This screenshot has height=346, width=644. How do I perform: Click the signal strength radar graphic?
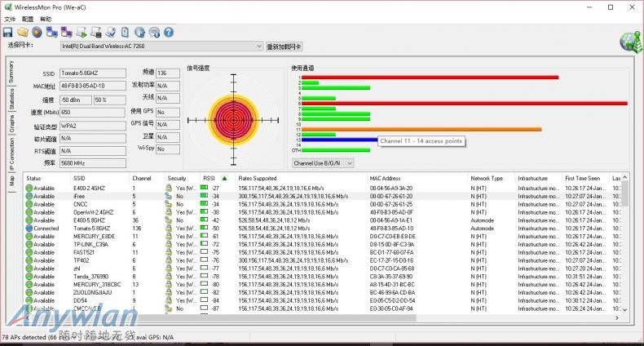click(x=233, y=120)
